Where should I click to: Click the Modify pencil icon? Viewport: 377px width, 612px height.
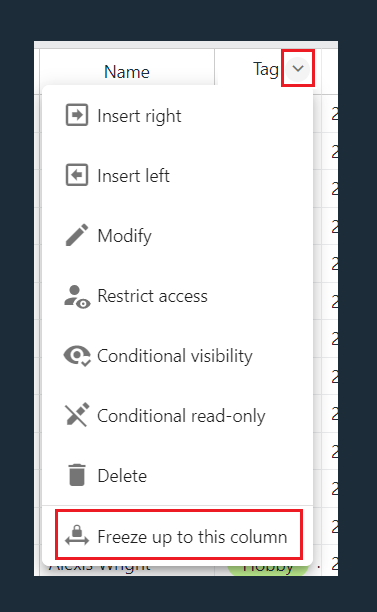(77, 235)
